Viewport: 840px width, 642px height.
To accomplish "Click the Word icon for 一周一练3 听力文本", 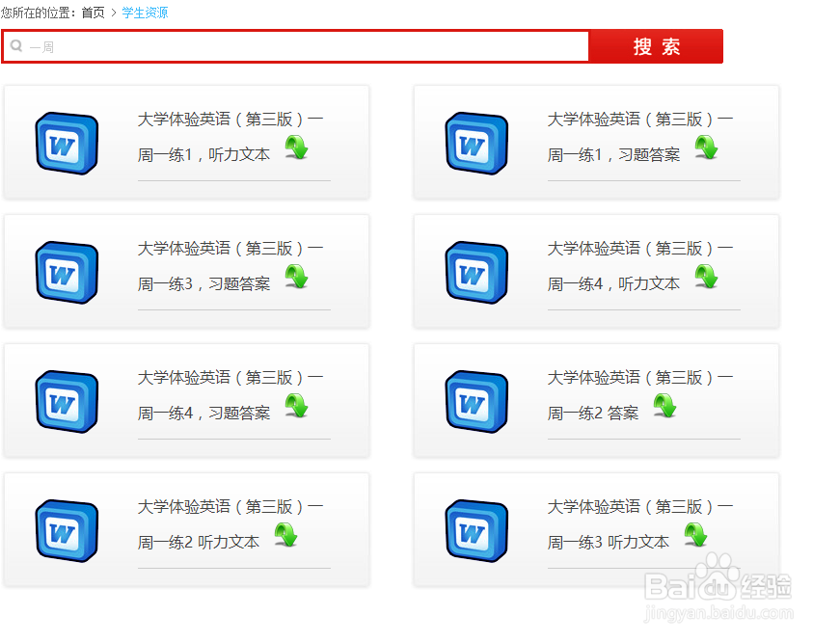I will [x=476, y=530].
